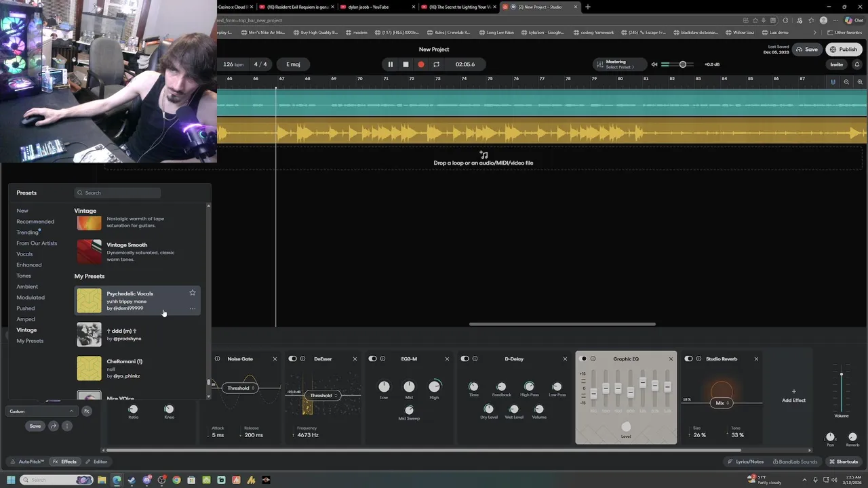Click the track Volume fader
Image resolution: width=868 pixels, height=488 pixels.
842,374
